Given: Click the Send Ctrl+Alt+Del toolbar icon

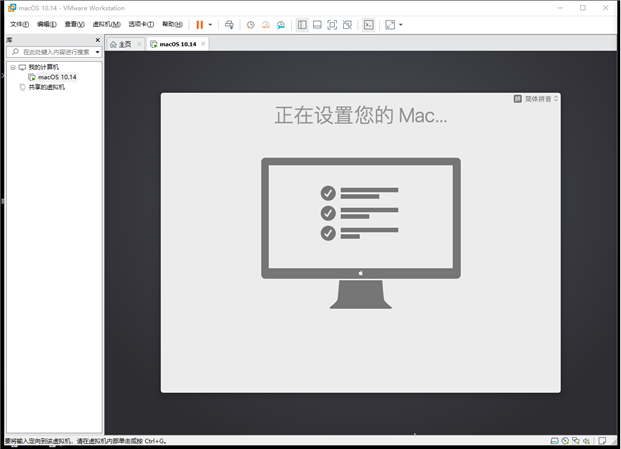Looking at the screenshot, I should click(x=229, y=25).
